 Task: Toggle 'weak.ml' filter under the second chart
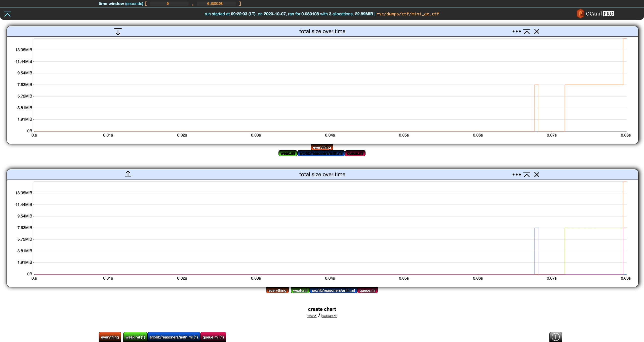pyautogui.click(x=300, y=290)
